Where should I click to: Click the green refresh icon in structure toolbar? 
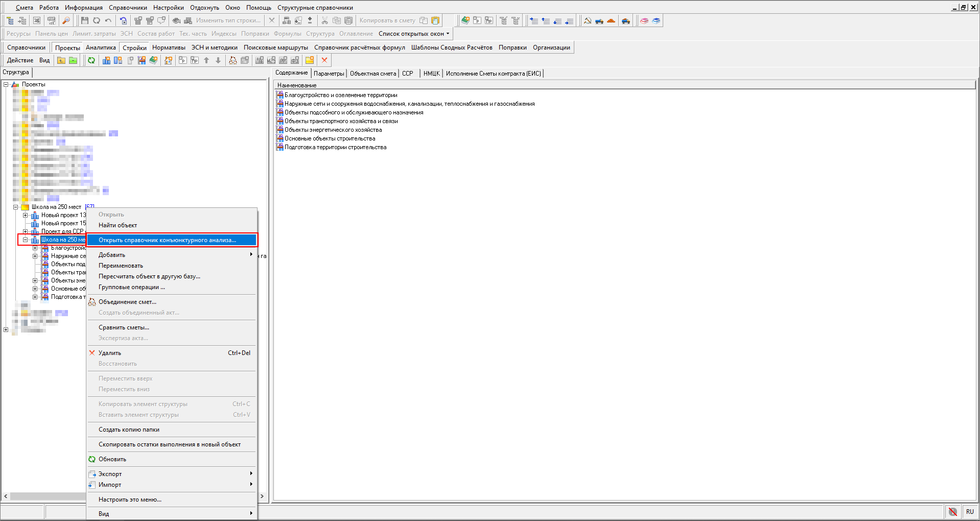tap(91, 60)
